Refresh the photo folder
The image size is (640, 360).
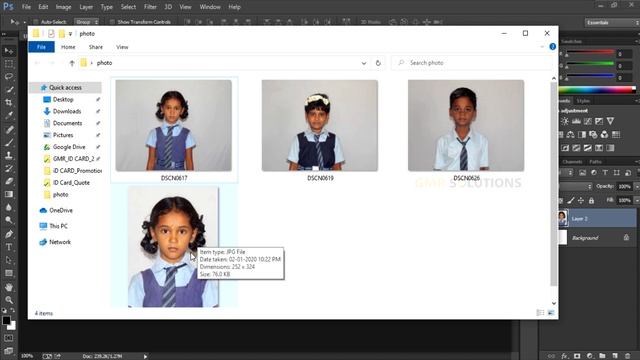[378, 63]
